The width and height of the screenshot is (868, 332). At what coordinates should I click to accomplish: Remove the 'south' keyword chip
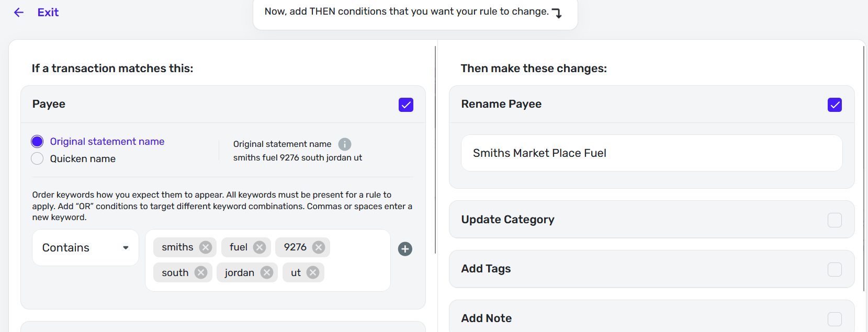click(x=201, y=272)
